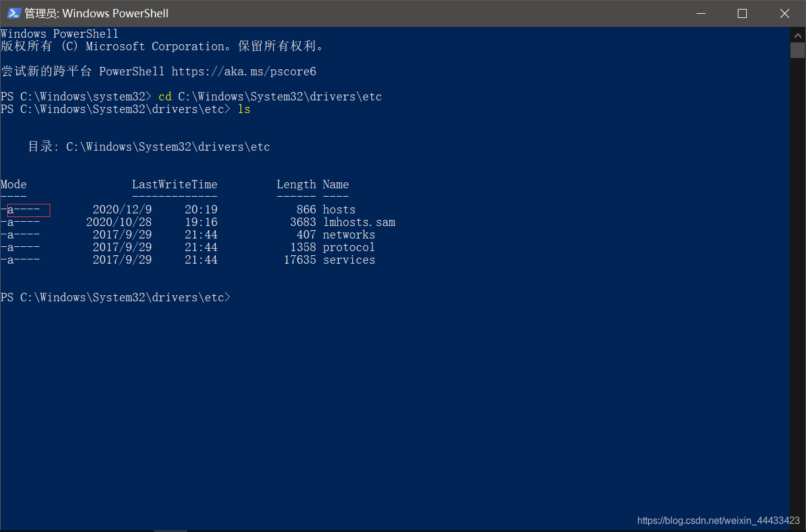Image resolution: width=806 pixels, height=532 pixels.
Task: Click the PowerShell icon in title bar
Action: click(x=14, y=13)
